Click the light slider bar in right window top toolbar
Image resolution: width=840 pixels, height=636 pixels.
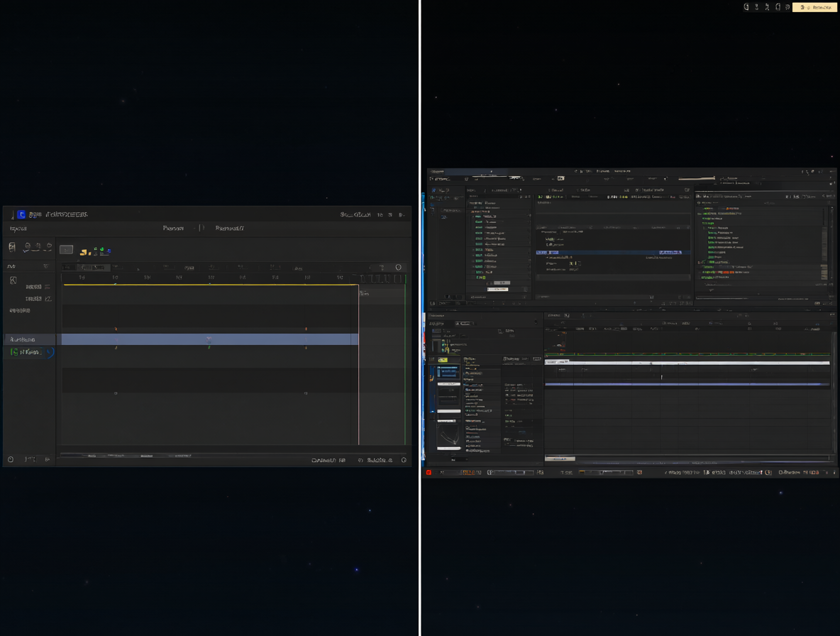[697, 178]
